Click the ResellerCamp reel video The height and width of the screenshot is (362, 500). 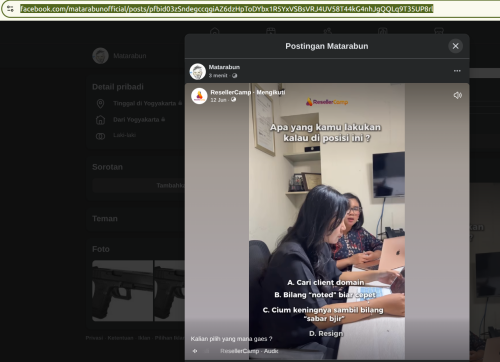(x=327, y=221)
